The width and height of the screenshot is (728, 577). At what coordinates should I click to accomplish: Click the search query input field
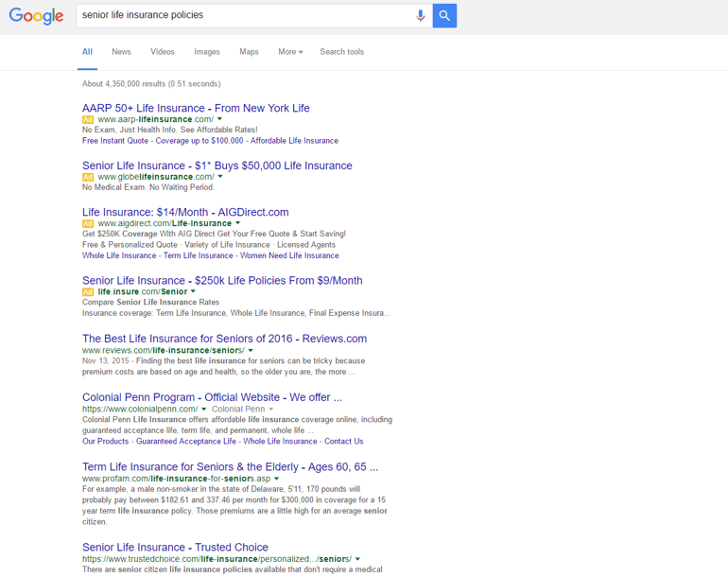click(246, 15)
